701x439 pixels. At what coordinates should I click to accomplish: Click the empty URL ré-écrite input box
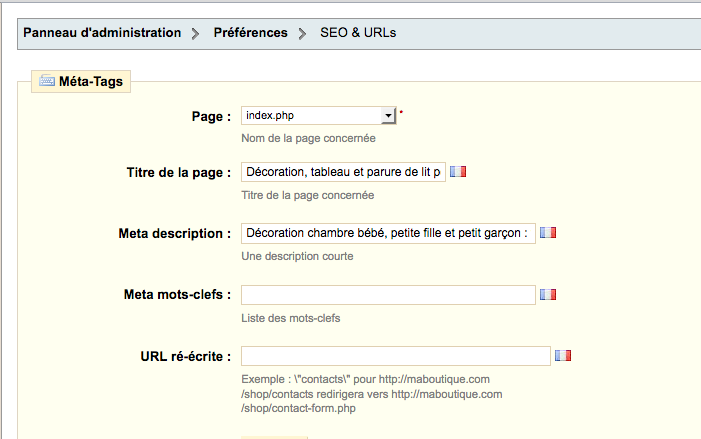coord(396,356)
